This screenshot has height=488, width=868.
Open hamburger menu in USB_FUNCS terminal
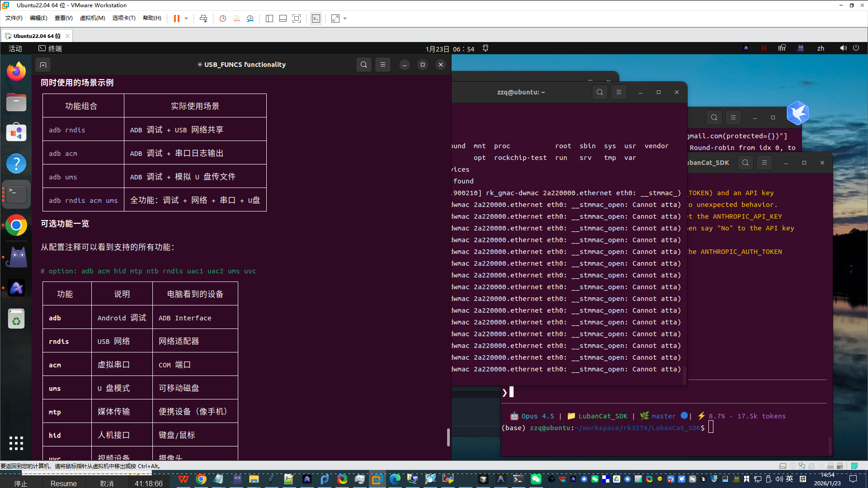point(382,65)
